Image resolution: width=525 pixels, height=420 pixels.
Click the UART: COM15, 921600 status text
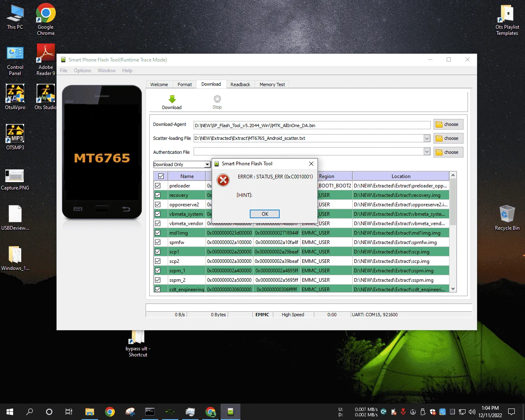click(x=375, y=315)
